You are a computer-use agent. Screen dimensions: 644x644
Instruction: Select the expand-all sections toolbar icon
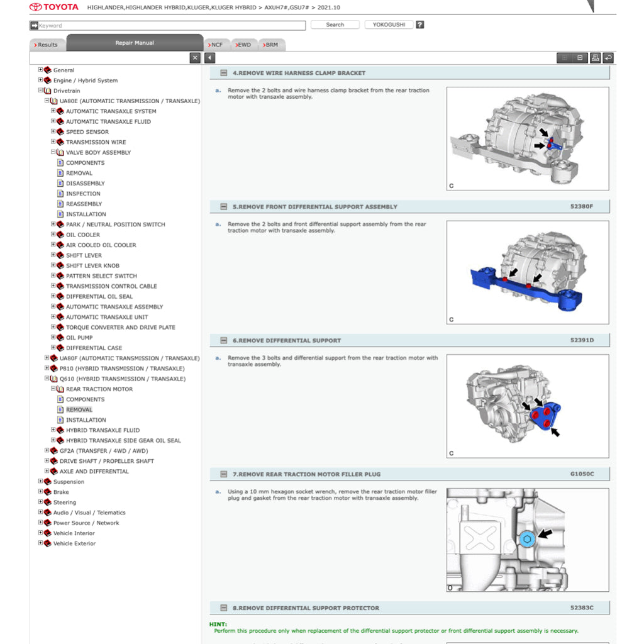(563, 57)
